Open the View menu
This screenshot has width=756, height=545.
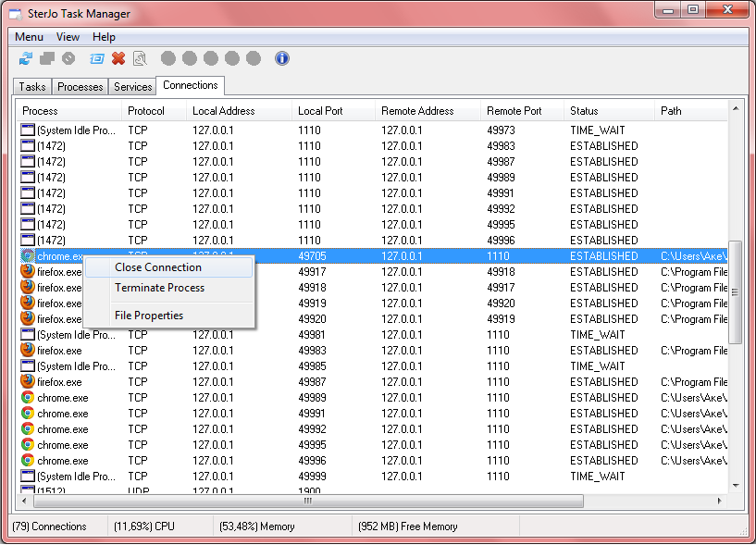click(x=68, y=37)
